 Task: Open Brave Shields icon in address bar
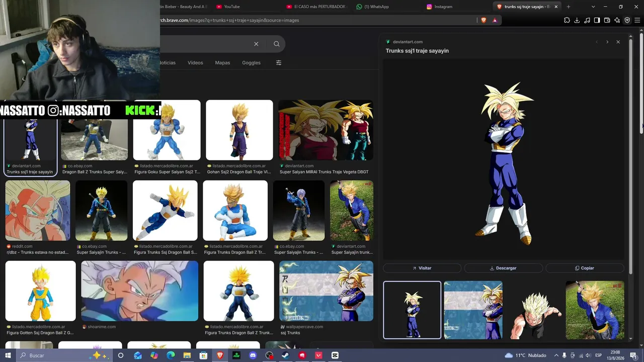(484, 20)
